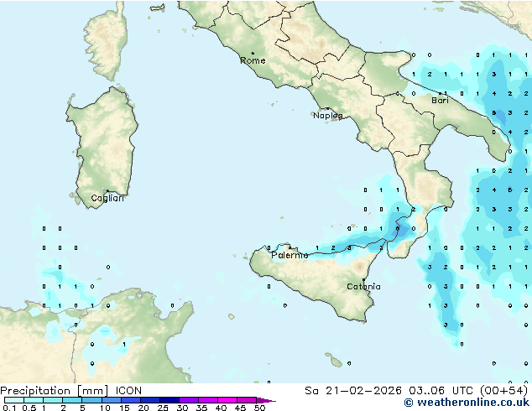Select the 40–45 mm magenta legend swatch

(227, 400)
